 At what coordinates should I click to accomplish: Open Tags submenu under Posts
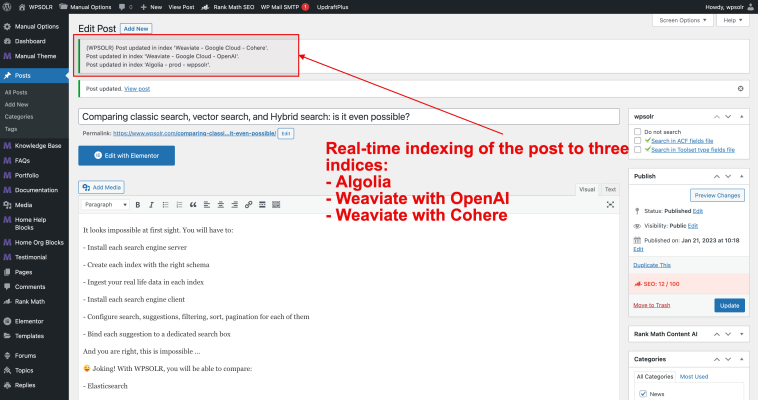(x=11, y=129)
